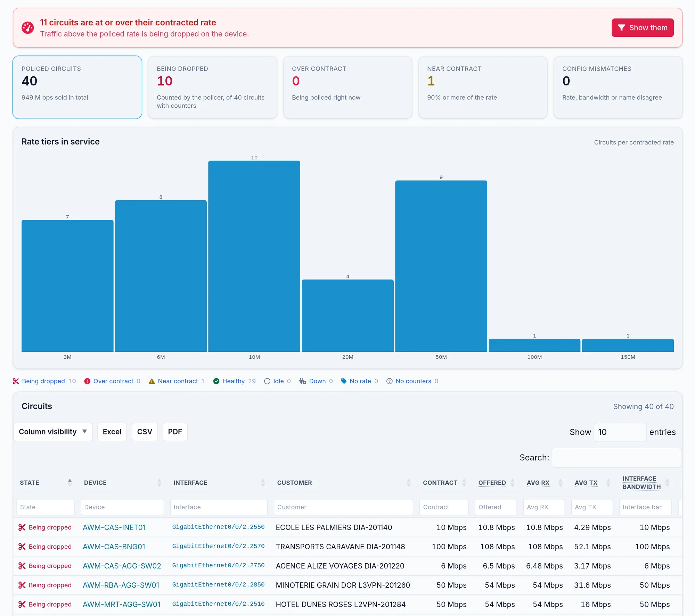
Task: Open the AWM-MRT-AGG-SW01 device link
Action: pyautogui.click(x=122, y=605)
